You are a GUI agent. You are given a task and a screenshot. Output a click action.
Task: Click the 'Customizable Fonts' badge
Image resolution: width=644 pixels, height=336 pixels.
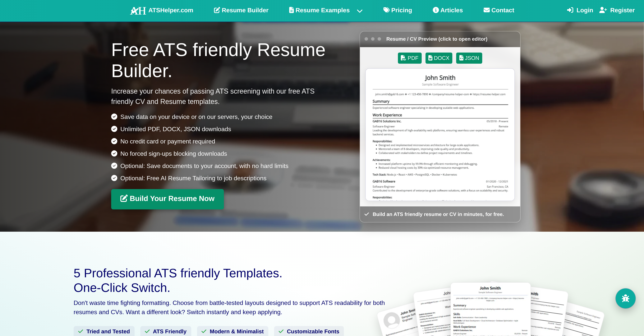coord(309,331)
